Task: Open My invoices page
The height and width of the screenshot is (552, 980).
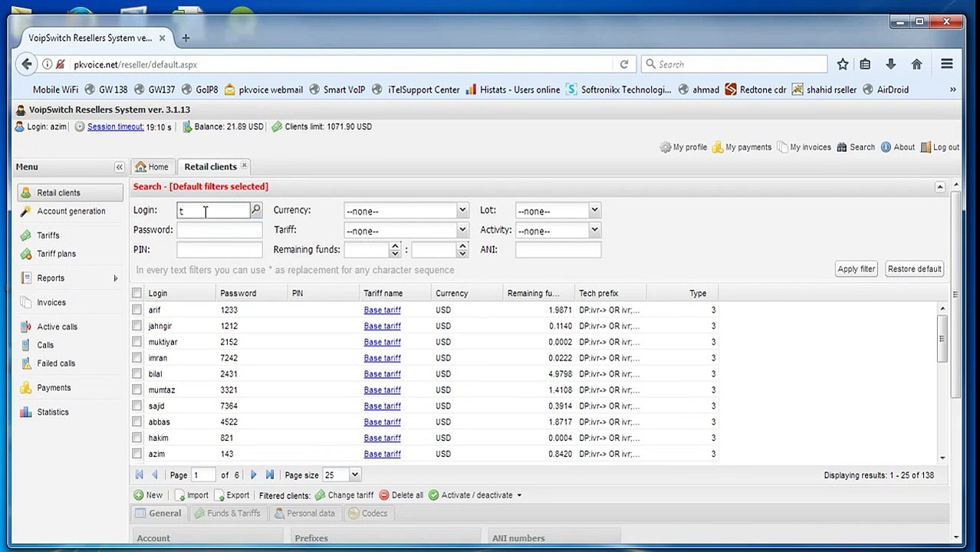Action: 804,147
